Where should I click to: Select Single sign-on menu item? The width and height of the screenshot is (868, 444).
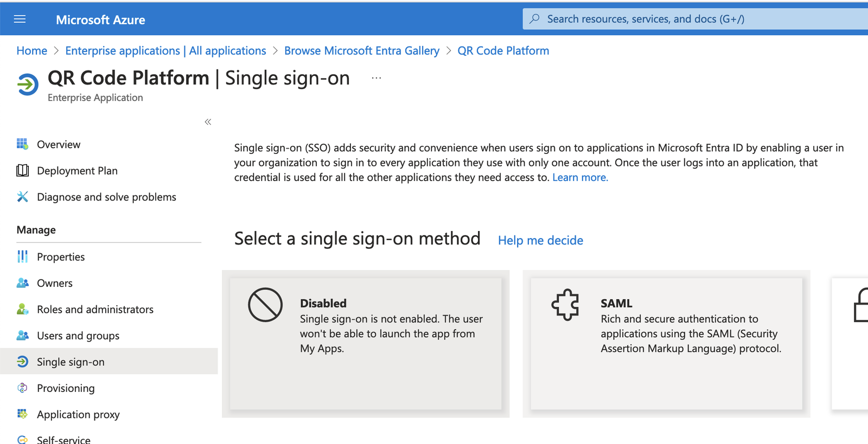tap(109, 362)
